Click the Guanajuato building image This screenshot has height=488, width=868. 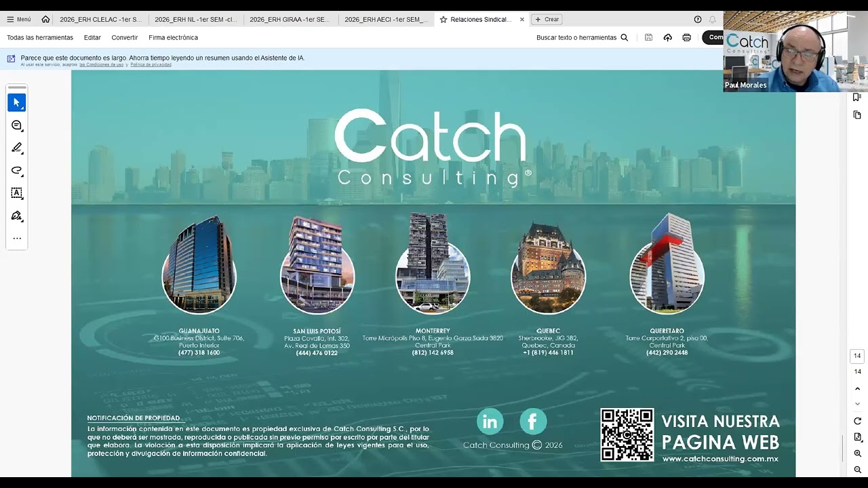click(199, 266)
